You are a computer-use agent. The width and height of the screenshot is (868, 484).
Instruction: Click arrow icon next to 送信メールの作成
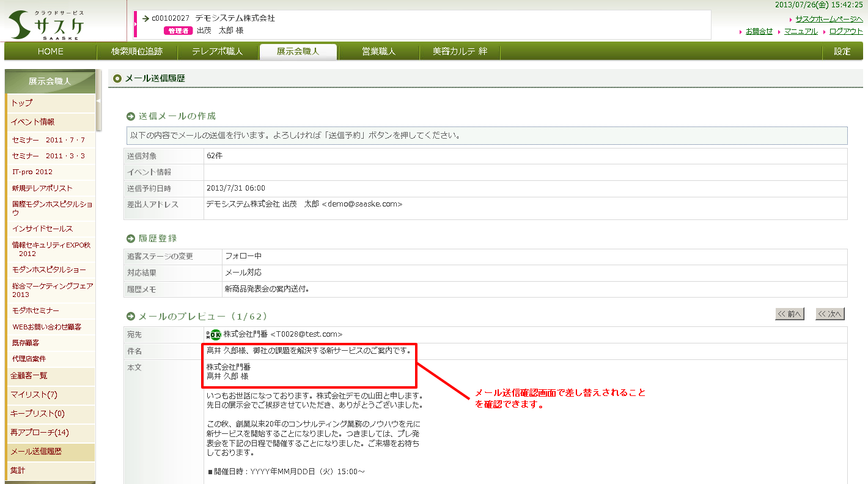click(x=130, y=116)
